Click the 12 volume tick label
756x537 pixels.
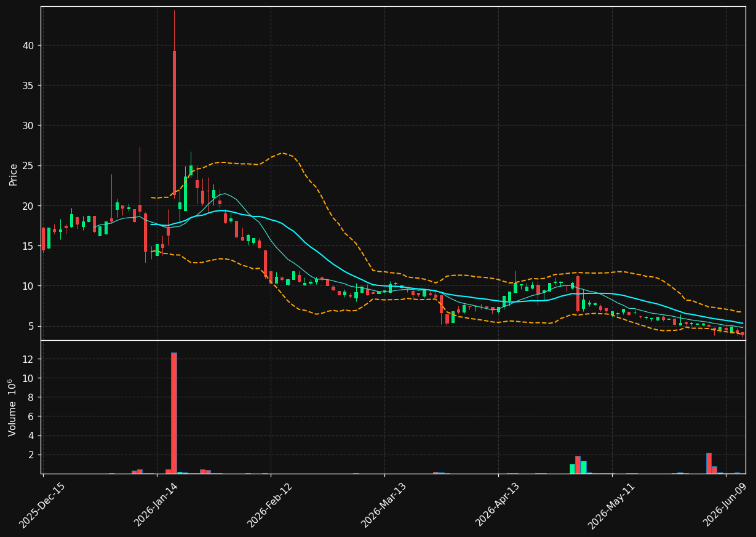click(30, 359)
